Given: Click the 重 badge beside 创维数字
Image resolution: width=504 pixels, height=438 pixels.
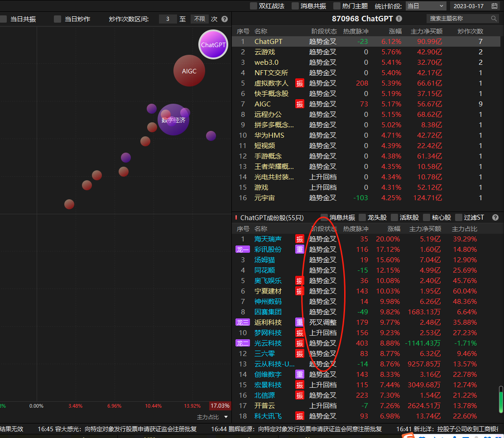Looking at the screenshot, I should click(x=300, y=375).
